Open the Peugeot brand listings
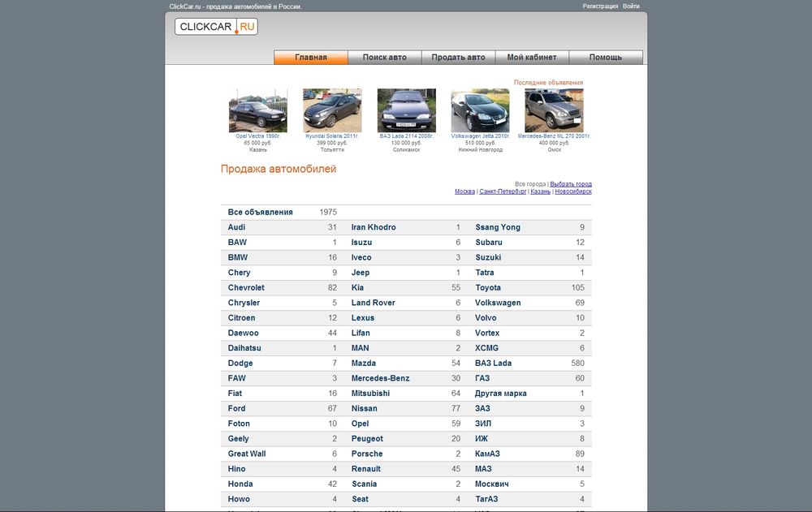Viewport: 812px width, 512px height. pyautogui.click(x=367, y=438)
